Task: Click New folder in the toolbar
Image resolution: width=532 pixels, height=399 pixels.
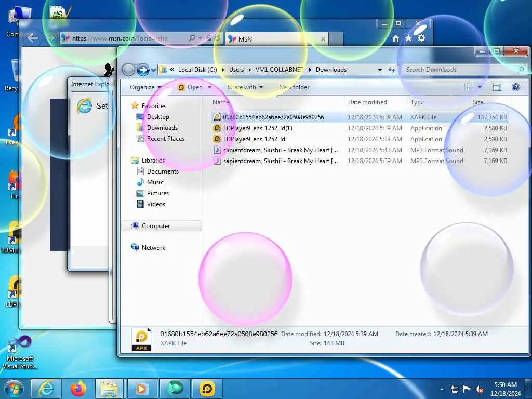Action: [x=294, y=87]
